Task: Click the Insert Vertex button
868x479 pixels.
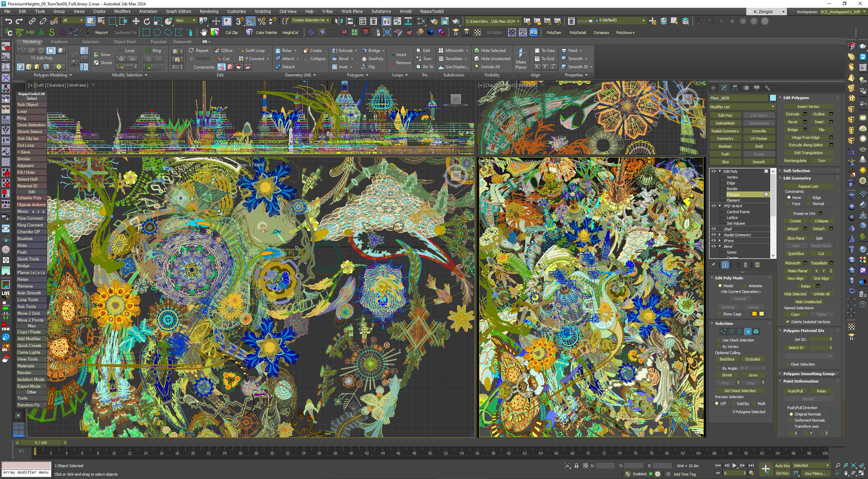Action: click(808, 107)
